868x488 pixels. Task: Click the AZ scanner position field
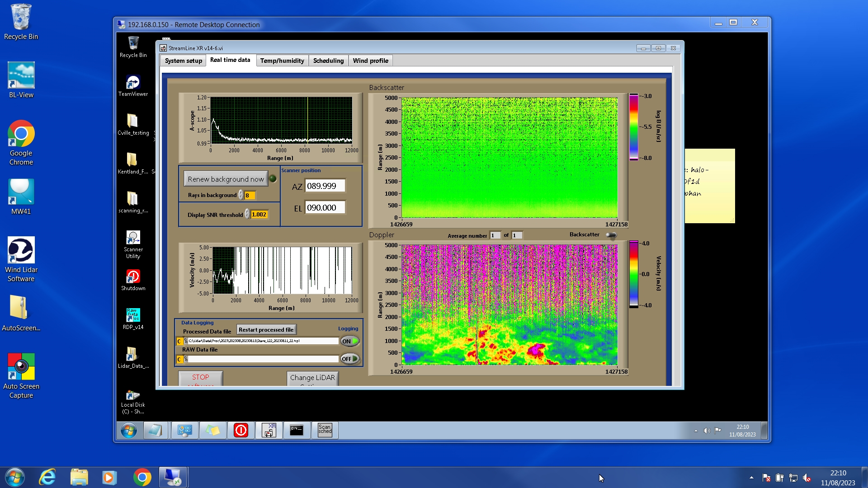point(325,186)
